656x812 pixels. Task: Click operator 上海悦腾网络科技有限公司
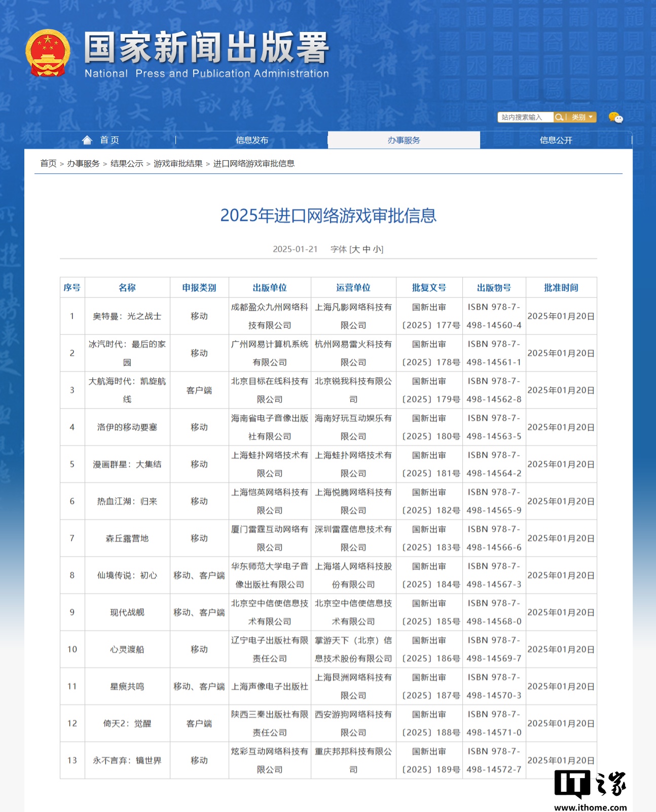(x=353, y=501)
